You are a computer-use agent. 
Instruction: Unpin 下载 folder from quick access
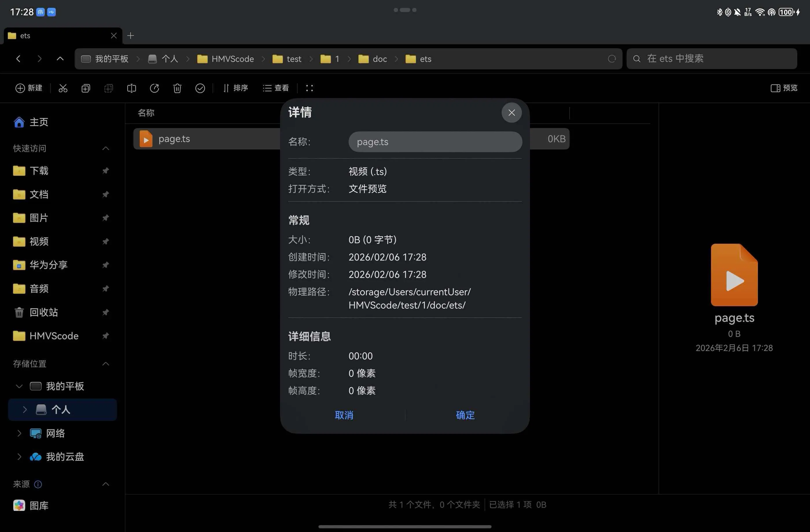tap(106, 171)
